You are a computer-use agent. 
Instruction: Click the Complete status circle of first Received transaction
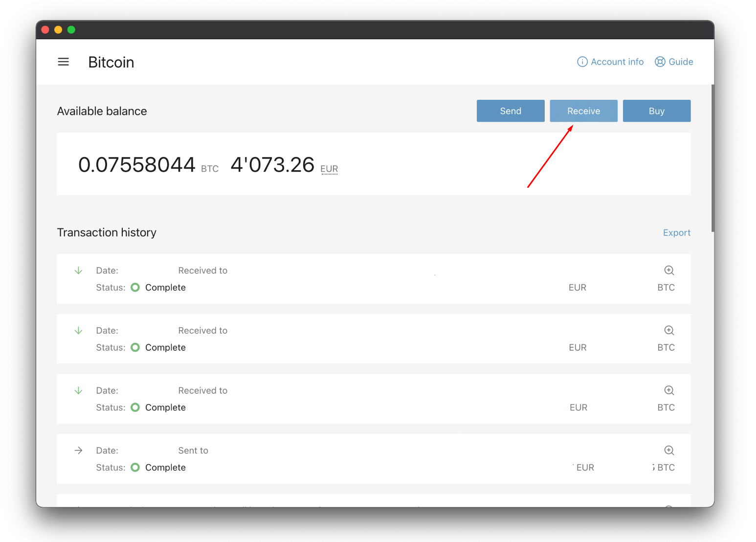(135, 287)
